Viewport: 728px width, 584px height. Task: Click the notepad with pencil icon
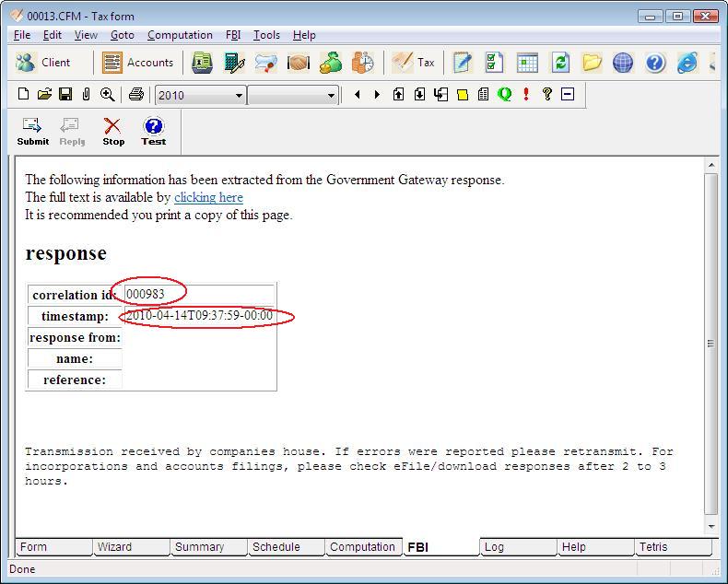pos(463,63)
